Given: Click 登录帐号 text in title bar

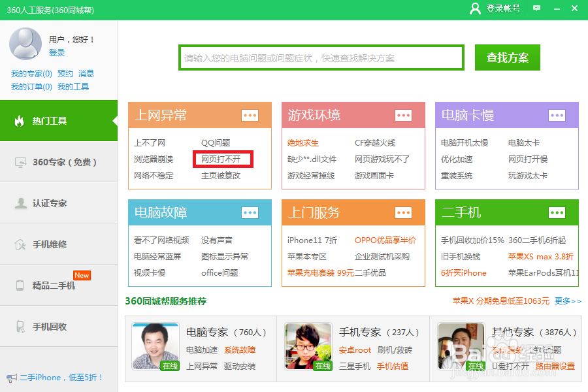Looking at the screenshot, I should point(503,8).
